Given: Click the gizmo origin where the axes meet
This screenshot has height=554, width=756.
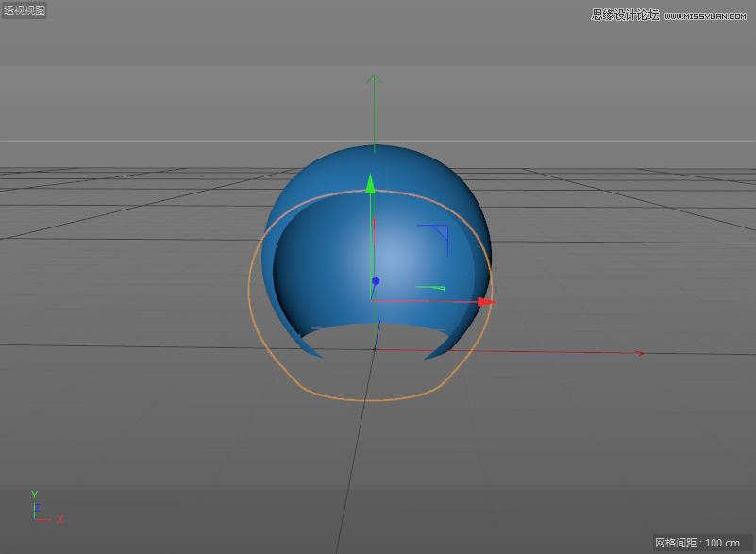Looking at the screenshot, I should click(372, 302).
